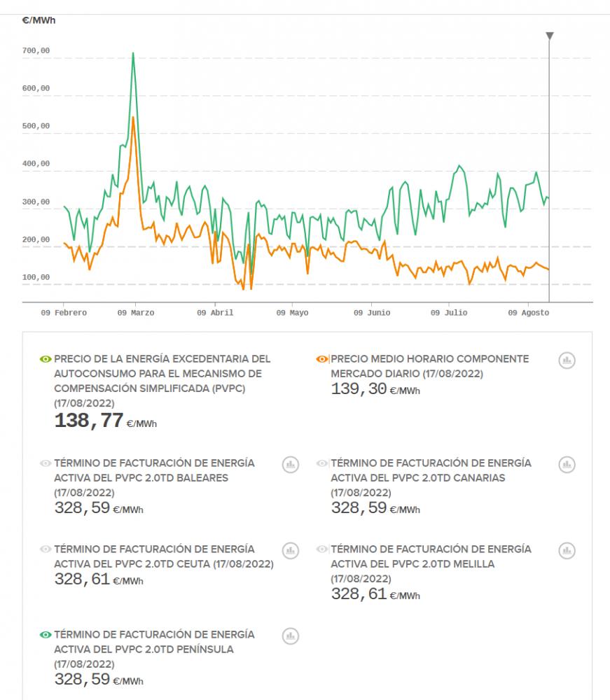Viewport: 610px width, 700px height.
Task: Click the €/MWh unit label above chart
Action: click(39, 20)
